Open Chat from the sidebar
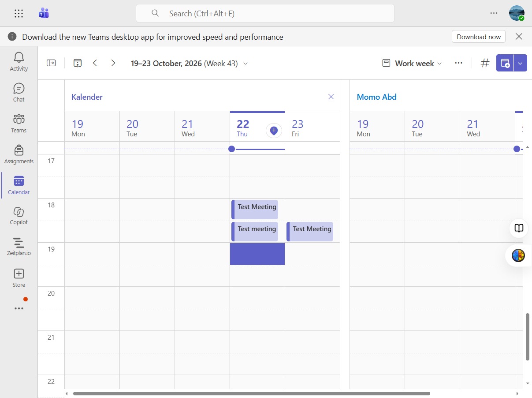 coord(19,92)
